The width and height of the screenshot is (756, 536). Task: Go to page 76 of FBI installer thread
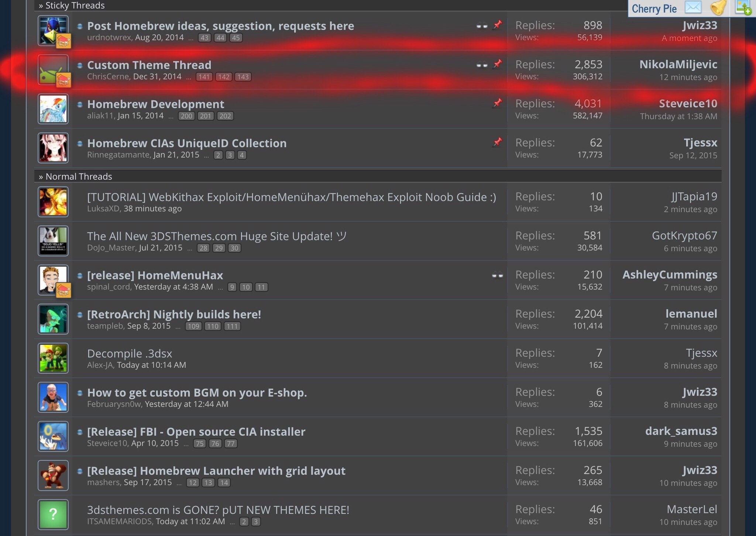pyautogui.click(x=215, y=443)
